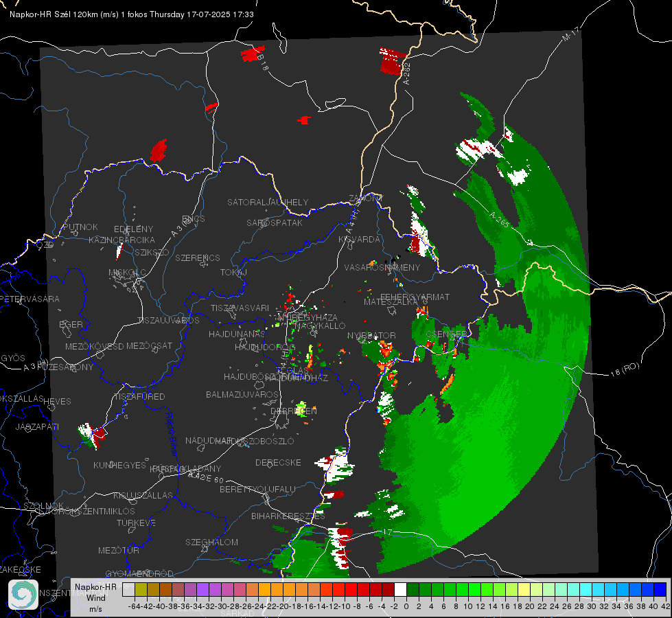Click the NYÍRBÁTOR town label
The image size is (672, 618).
pos(371,335)
